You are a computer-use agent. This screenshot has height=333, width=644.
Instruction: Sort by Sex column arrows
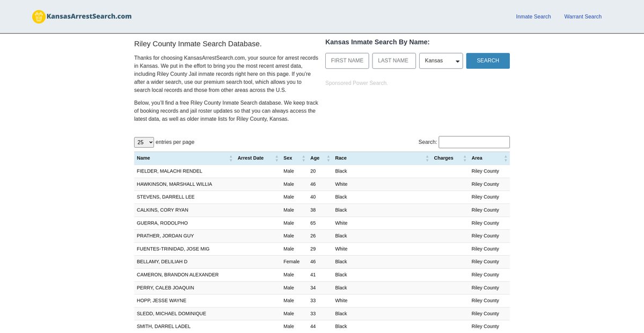point(303,158)
